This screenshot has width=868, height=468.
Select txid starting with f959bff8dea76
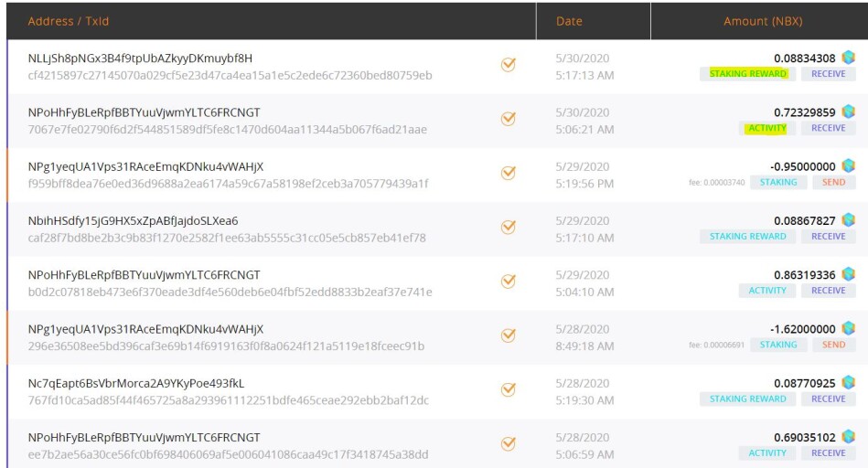(228, 184)
